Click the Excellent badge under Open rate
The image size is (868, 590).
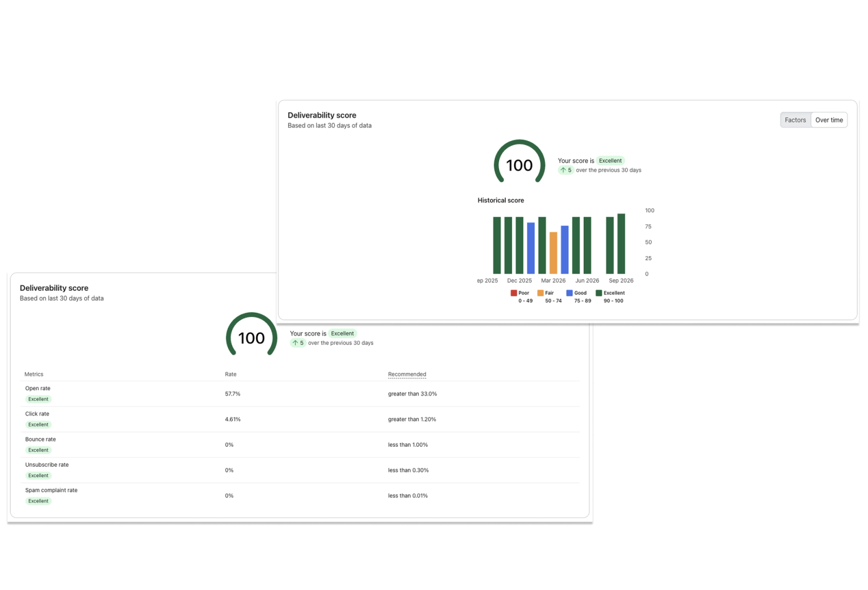click(x=39, y=399)
